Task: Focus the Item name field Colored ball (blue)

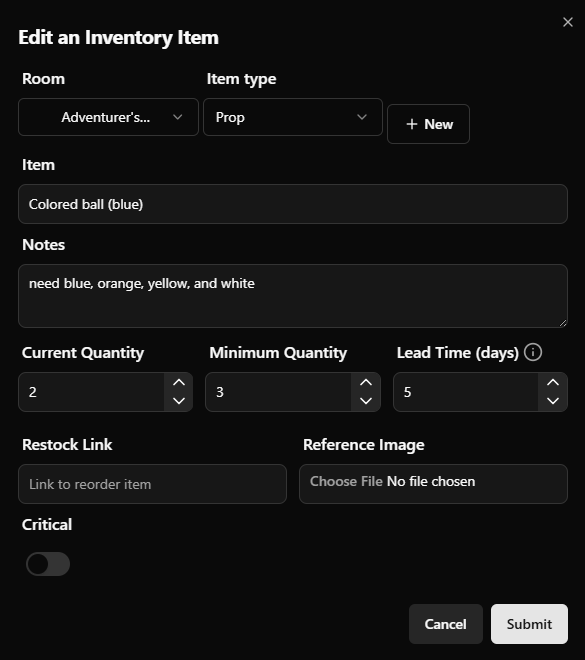Action: (x=293, y=204)
